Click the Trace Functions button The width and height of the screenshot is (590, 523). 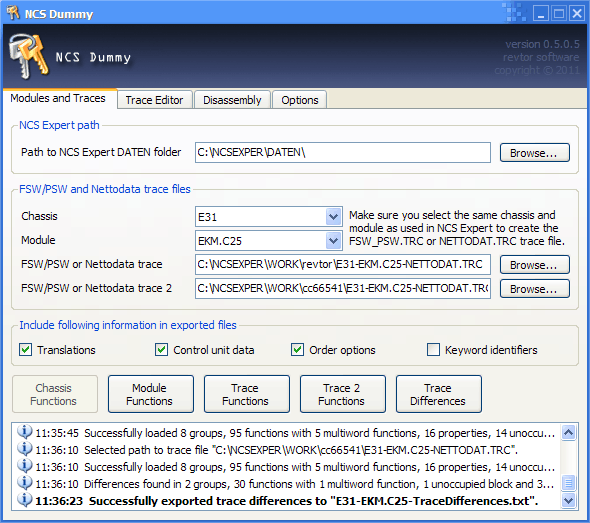click(246, 394)
